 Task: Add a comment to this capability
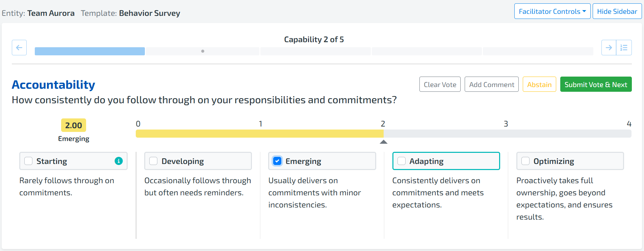[491, 84]
